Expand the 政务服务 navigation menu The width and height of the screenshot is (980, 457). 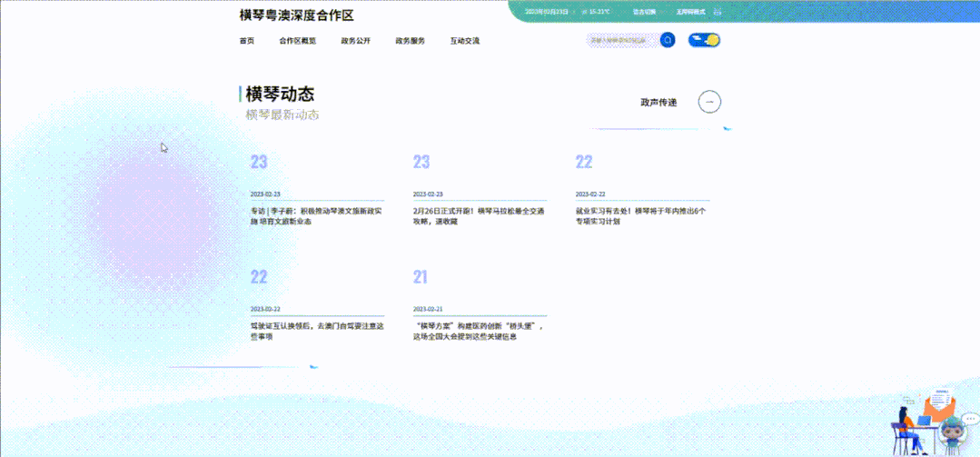[410, 41]
